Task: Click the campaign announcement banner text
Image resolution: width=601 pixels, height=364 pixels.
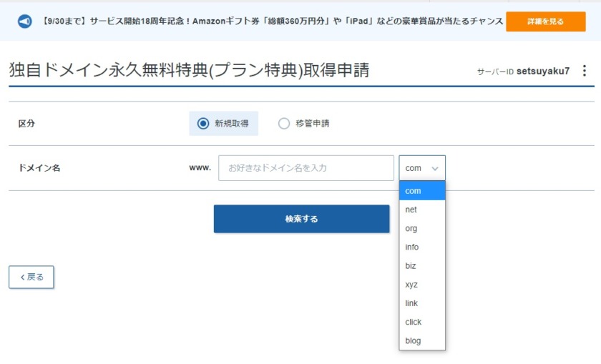Action: [x=272, y=21]
